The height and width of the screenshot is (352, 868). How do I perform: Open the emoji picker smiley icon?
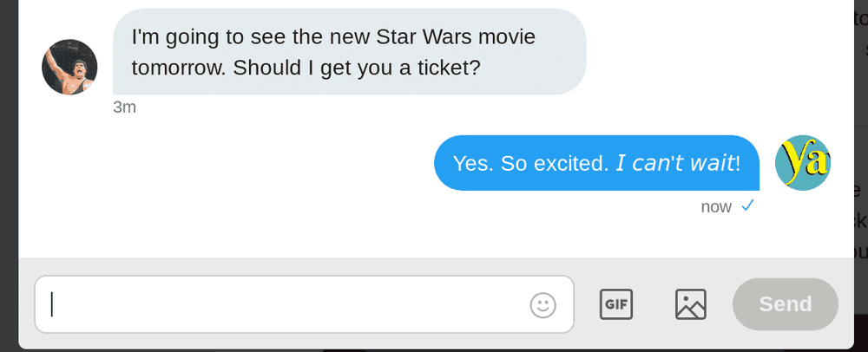tap(542, 304)
